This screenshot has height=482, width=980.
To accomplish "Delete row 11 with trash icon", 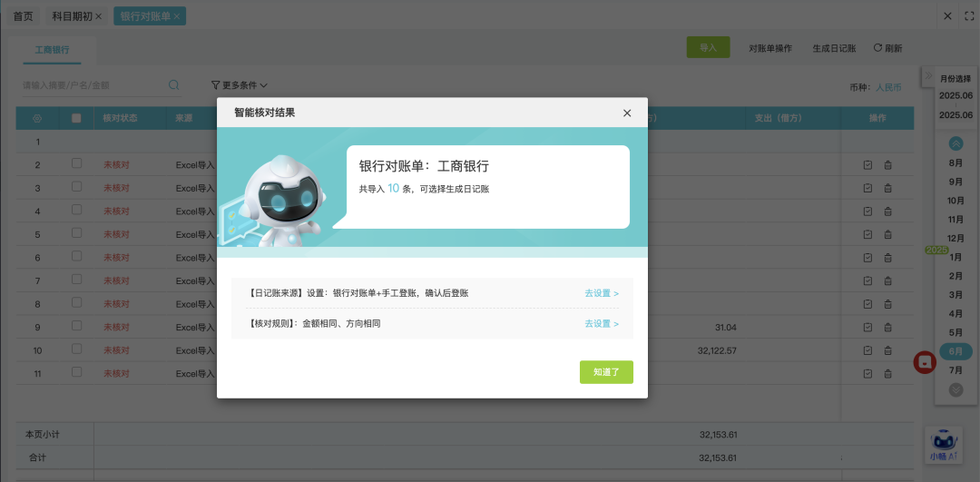I will pyautogui.click(x=887, y=374).
